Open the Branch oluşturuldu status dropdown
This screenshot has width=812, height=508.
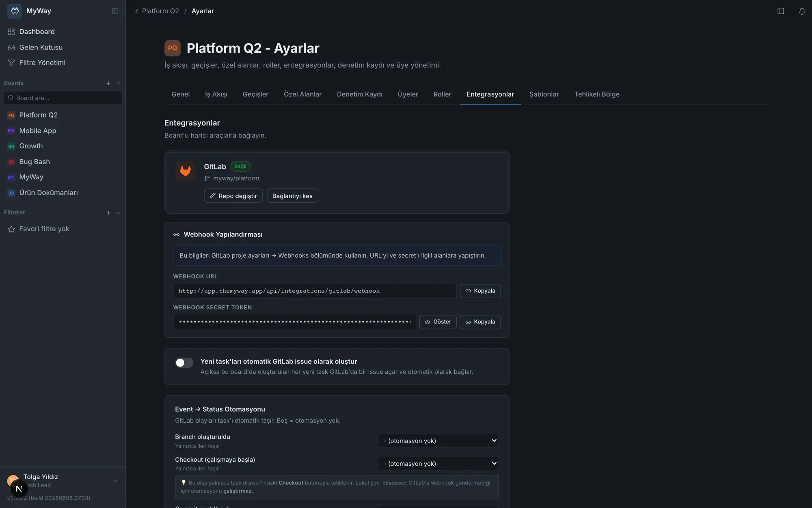point(438,441)
